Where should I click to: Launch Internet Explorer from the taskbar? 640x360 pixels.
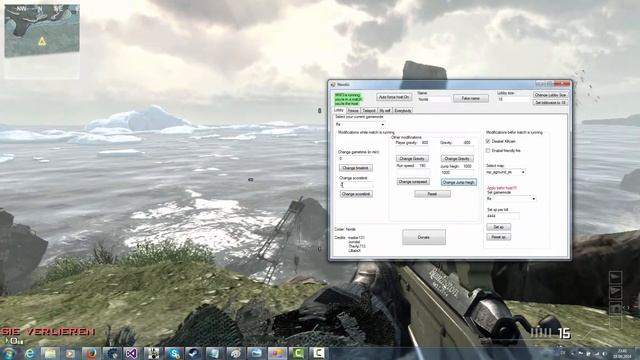pos(29,353)
